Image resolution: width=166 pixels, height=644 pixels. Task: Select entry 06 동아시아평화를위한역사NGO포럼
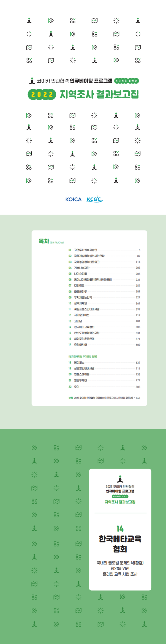point(104,280)
